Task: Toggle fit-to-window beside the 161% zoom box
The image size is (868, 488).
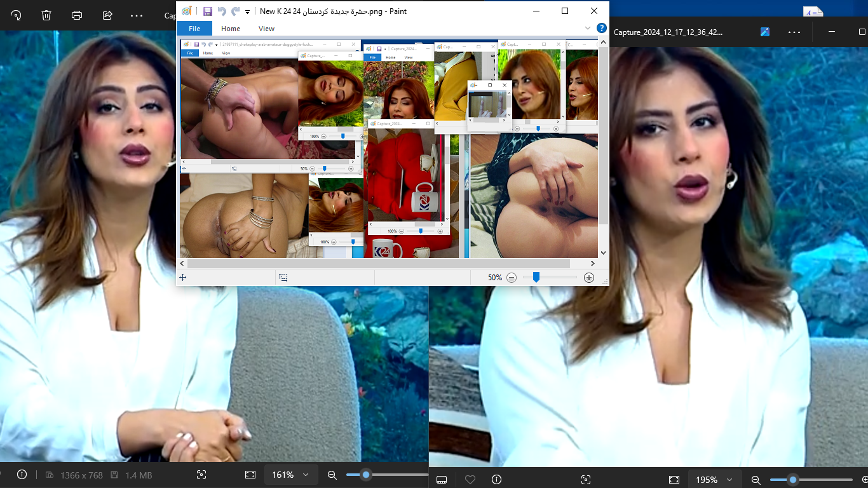Action: [250, 475]
